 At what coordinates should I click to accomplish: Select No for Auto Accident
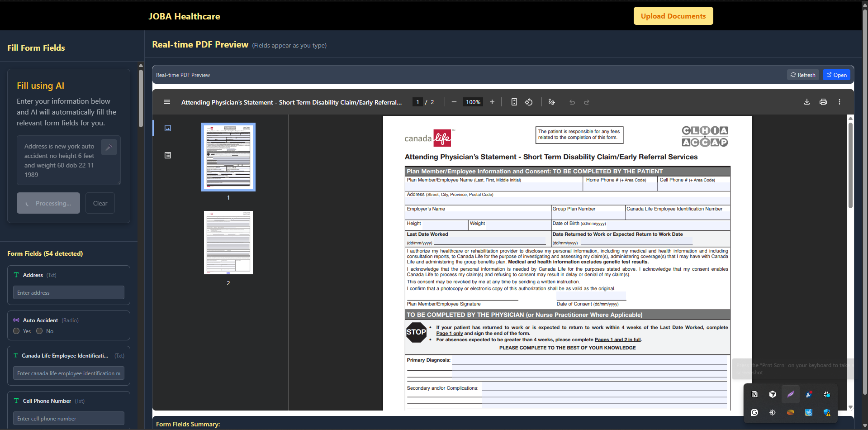tap(40, 331)
